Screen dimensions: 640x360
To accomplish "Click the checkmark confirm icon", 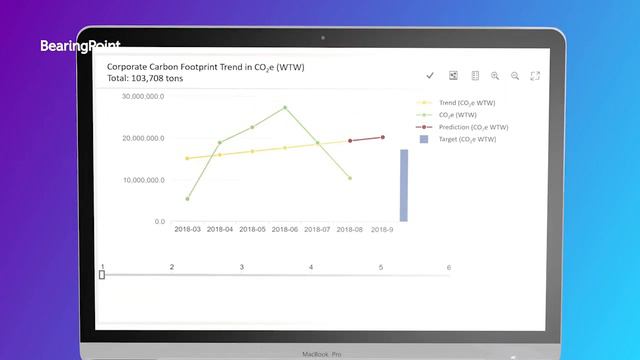I will coord(430,76).
